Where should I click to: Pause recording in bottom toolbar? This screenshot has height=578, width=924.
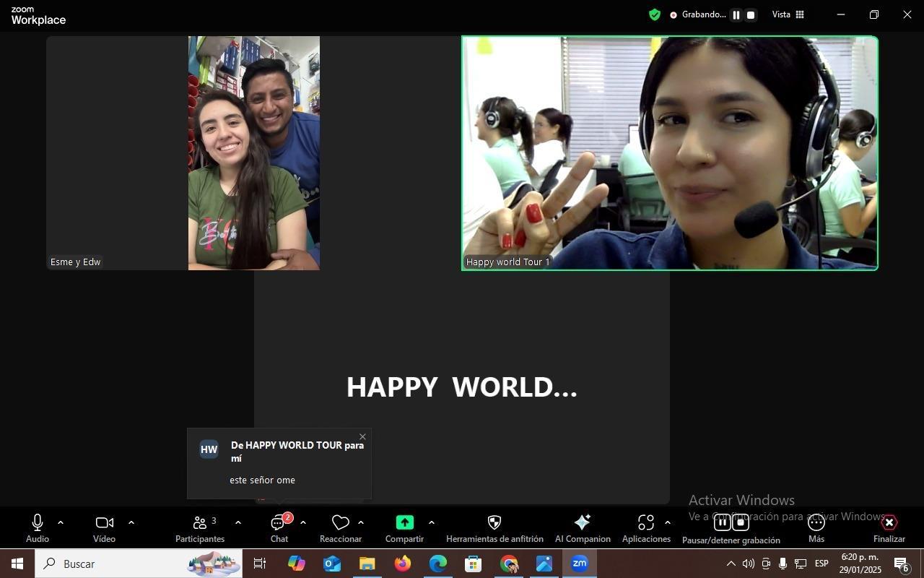coord(723,522)
